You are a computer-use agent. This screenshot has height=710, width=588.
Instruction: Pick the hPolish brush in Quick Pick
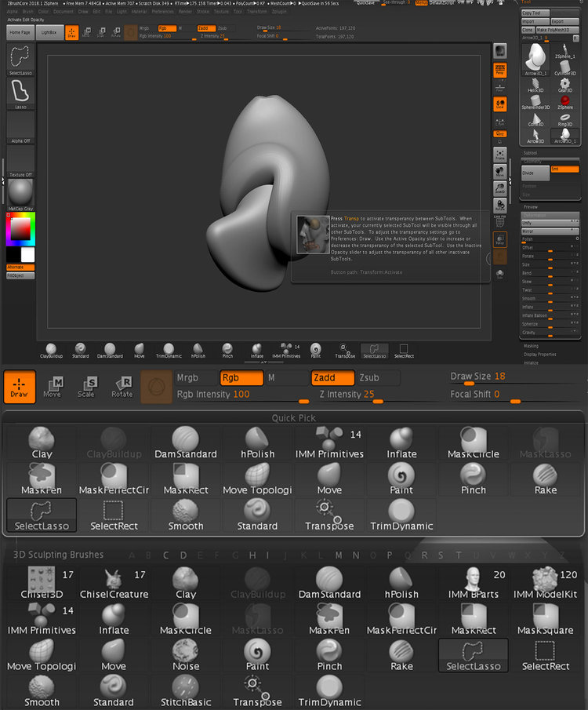pos(258,442)
